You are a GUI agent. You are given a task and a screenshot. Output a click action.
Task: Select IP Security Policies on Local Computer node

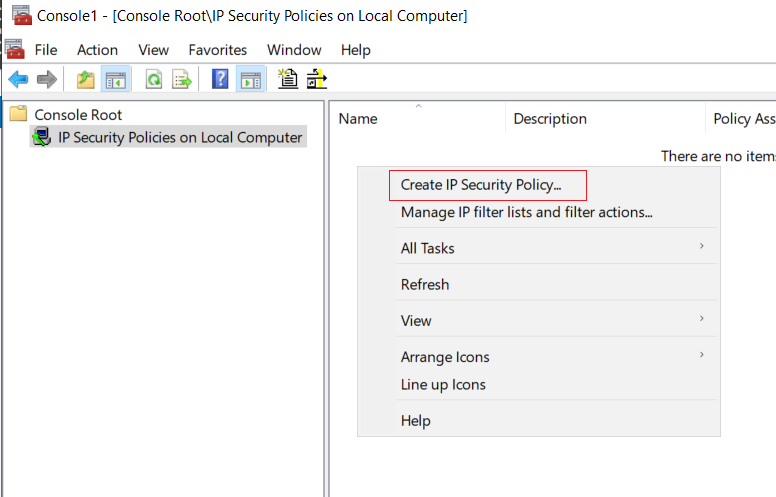[180, 138]
